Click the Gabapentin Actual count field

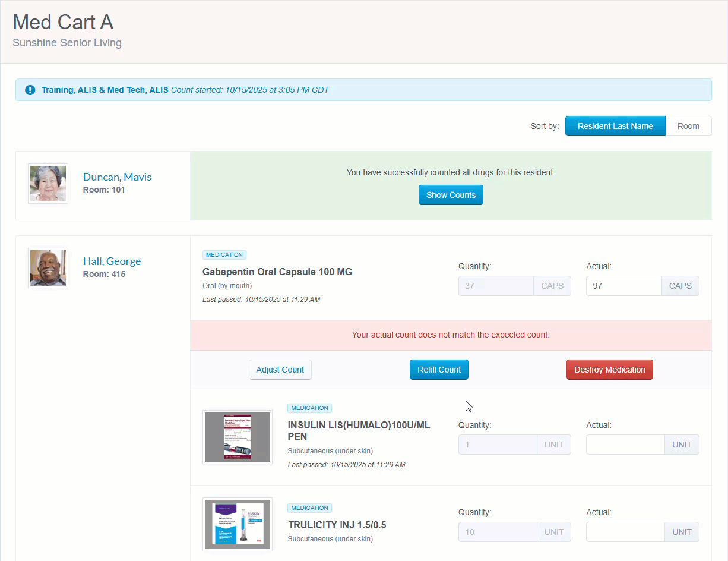pyautogui.click(x=624, y=286)
